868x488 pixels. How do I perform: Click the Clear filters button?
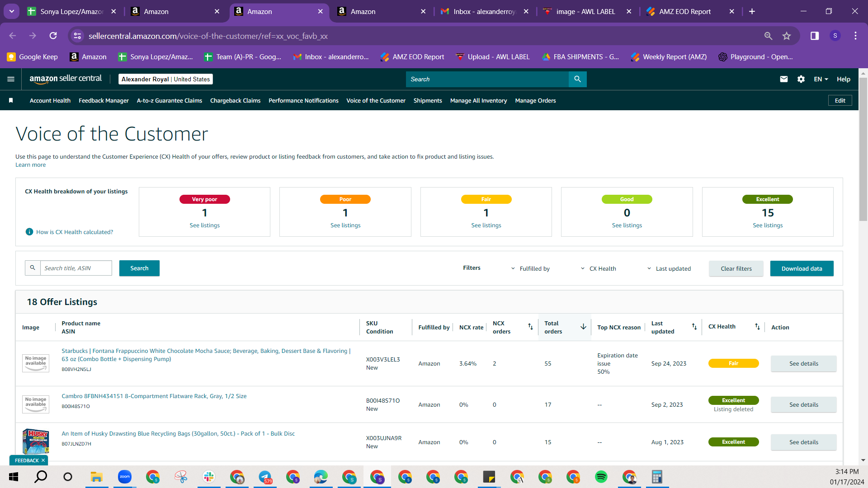(736, 268)
